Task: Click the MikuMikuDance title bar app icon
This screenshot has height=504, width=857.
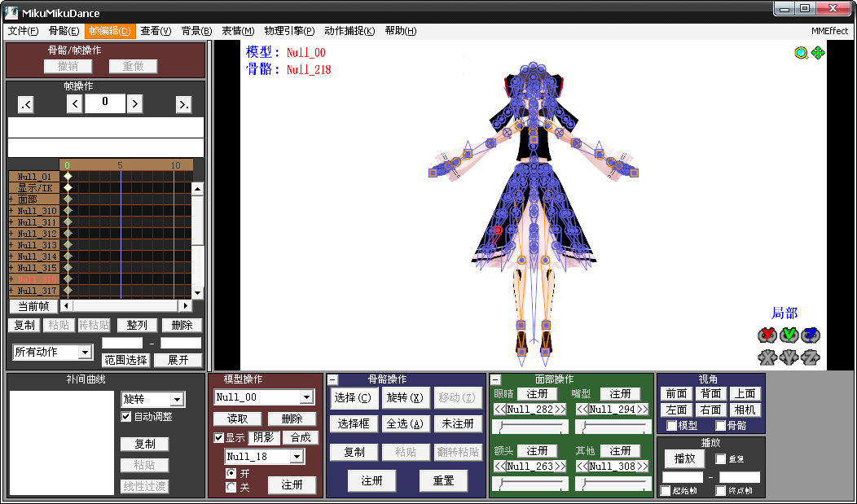Action: click(11, 12)
